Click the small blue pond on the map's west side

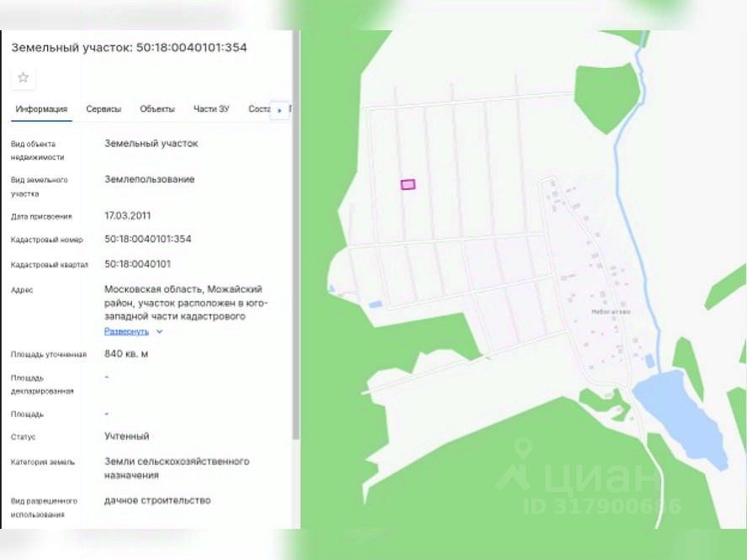coord(375,304)
